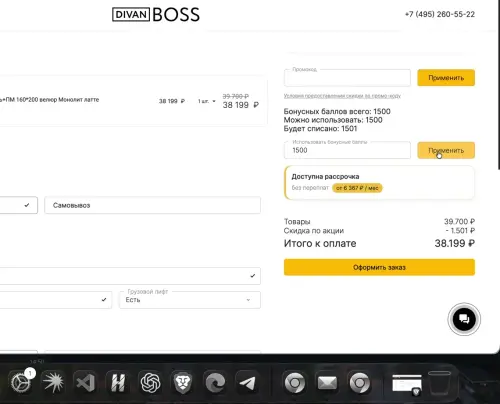Screen dimensions: 500x404
Task: Launch the starburst app in the dock
Action: (53, 382)
